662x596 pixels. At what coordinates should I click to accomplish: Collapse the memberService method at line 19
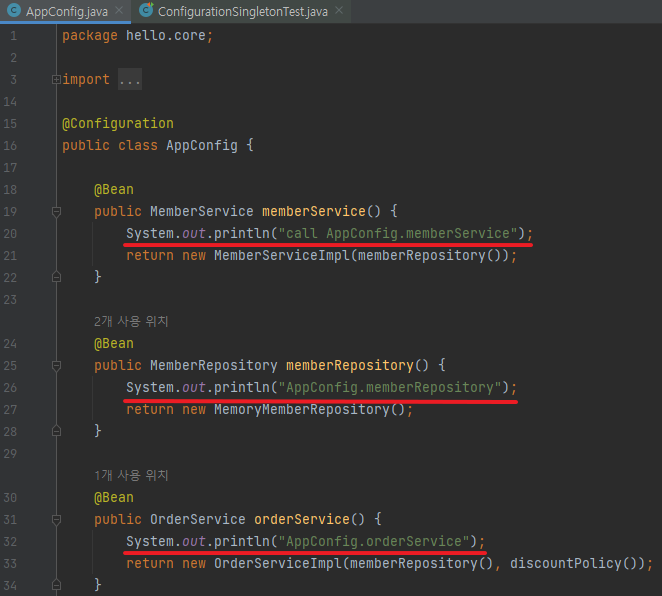pos(56,211)
